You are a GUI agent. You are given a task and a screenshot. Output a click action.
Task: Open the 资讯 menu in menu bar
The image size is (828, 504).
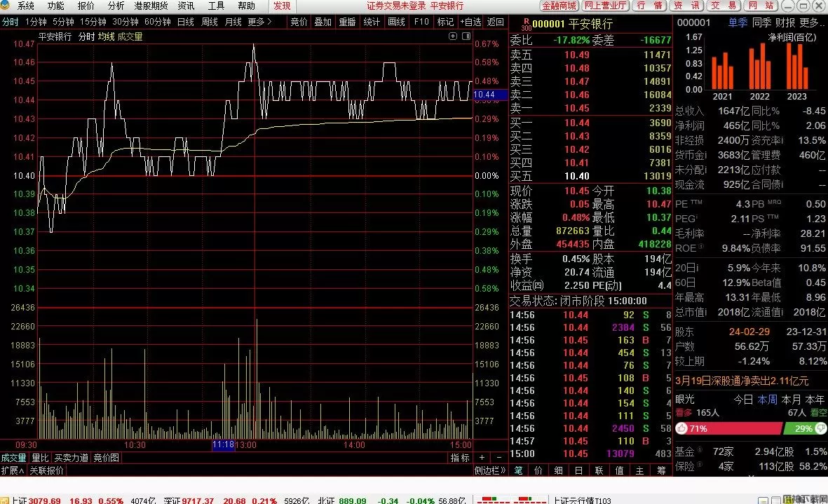[186, 6]
